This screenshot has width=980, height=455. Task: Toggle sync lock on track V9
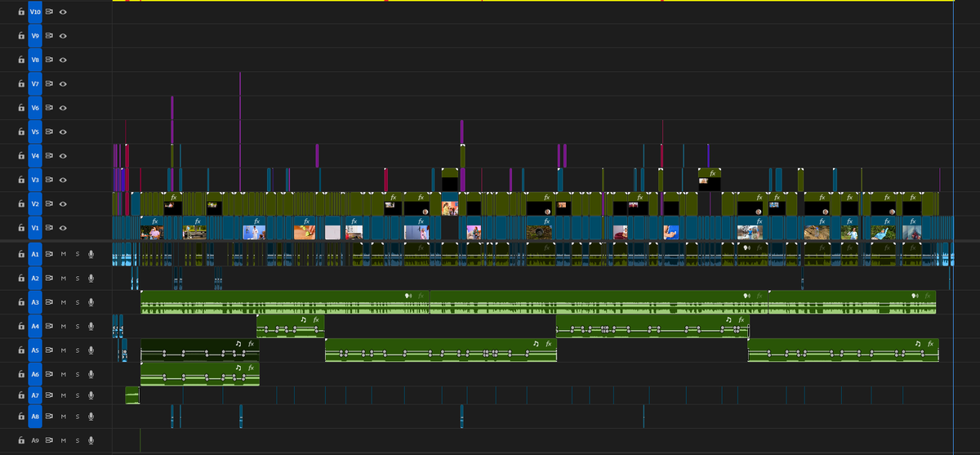(49, 36)
